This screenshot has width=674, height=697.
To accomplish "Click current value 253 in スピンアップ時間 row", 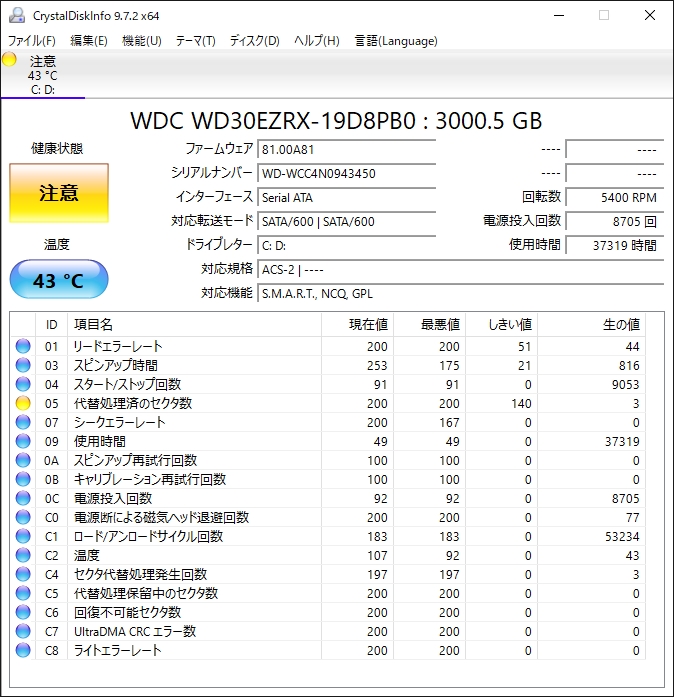I will pyautogui.click(x=377, y=365).
